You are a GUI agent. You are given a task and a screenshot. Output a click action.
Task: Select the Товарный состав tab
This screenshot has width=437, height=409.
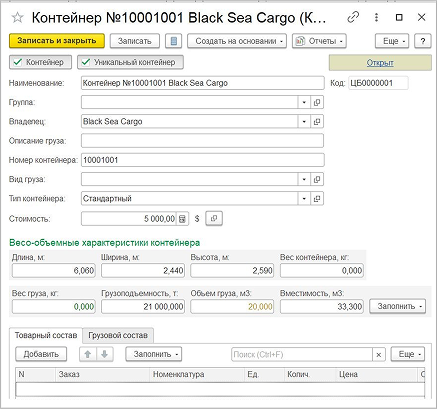(46, 335)
